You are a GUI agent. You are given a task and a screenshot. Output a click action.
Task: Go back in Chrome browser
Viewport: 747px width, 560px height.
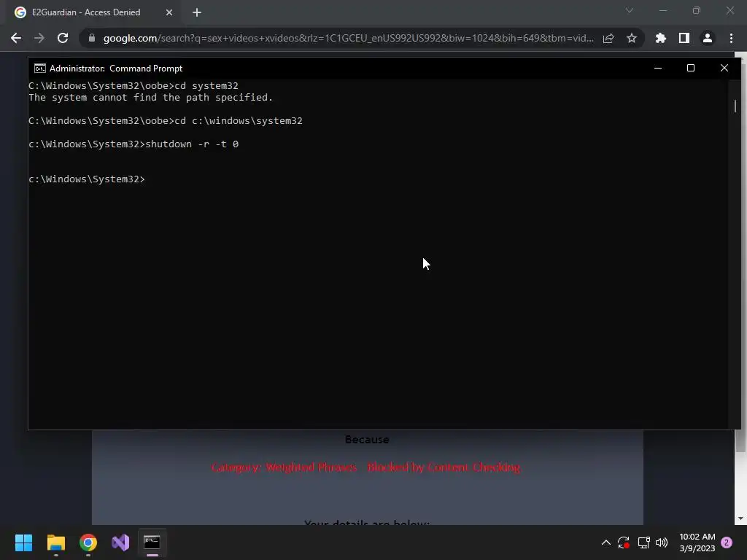(x=16, y=38)
